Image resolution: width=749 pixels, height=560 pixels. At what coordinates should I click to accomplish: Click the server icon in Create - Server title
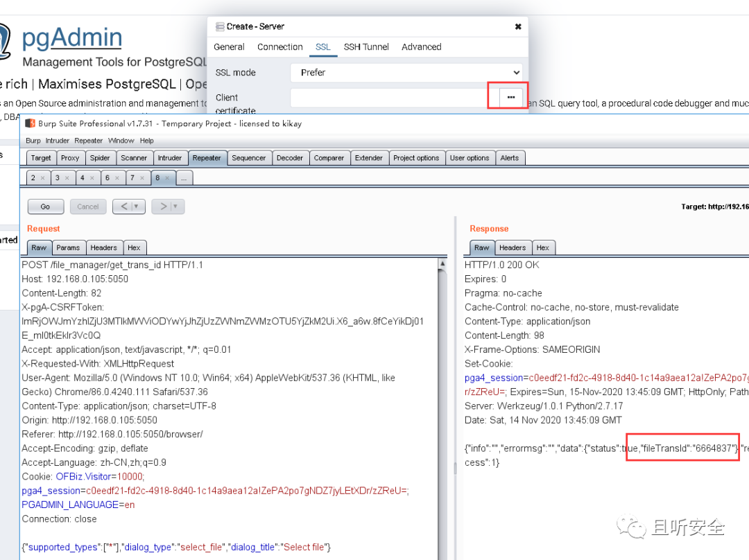click(220, 27)
